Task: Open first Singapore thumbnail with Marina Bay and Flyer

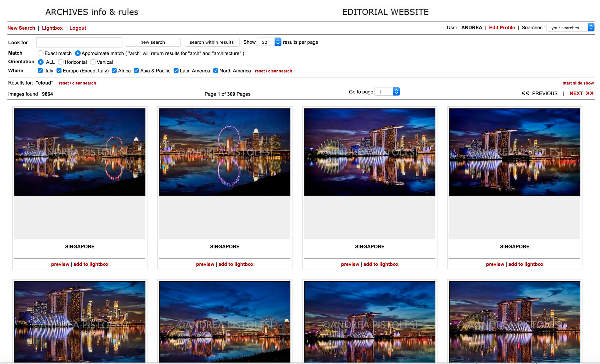Action: point(80,152)
